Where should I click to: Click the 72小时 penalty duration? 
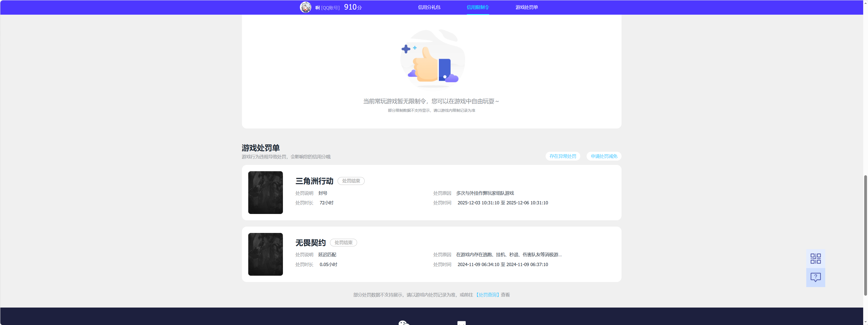tap(326, 203)
